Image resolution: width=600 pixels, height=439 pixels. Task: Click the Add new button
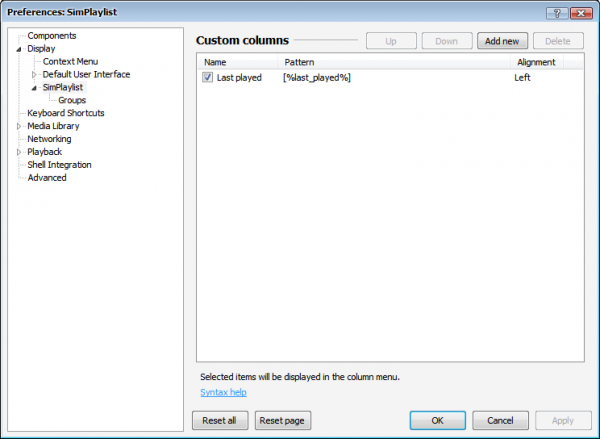click(x=502, y=41)
